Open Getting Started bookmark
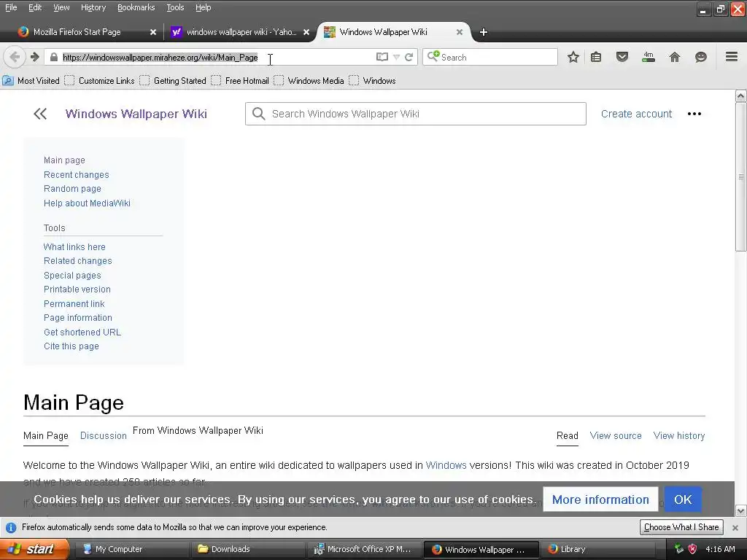Viewport: 747px width, 560px height. (x=173, y=80)
